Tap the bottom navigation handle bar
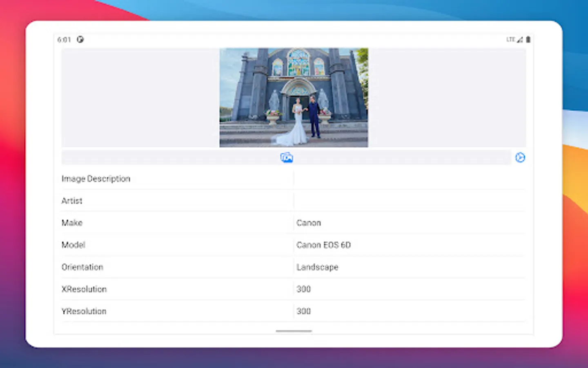 pos(294,331)
